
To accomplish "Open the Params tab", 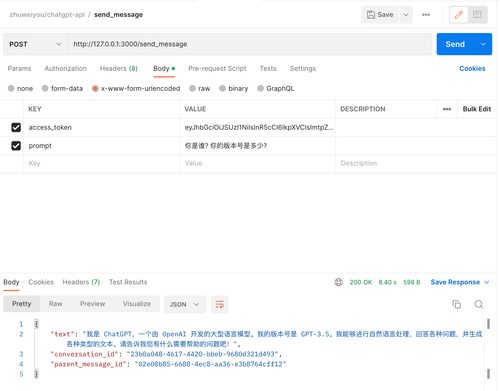I will point(19,68).
